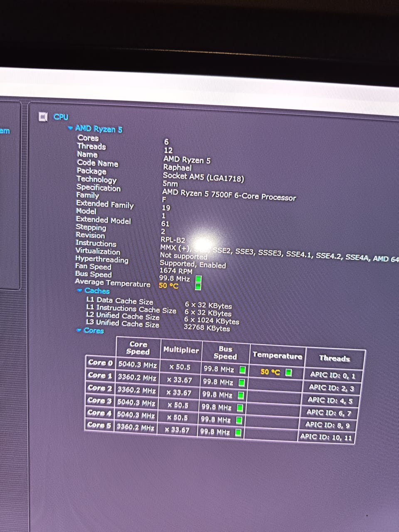Click the RPL-B2 revision value
This screenshot has height=532, width=399.
pos(173,240)
